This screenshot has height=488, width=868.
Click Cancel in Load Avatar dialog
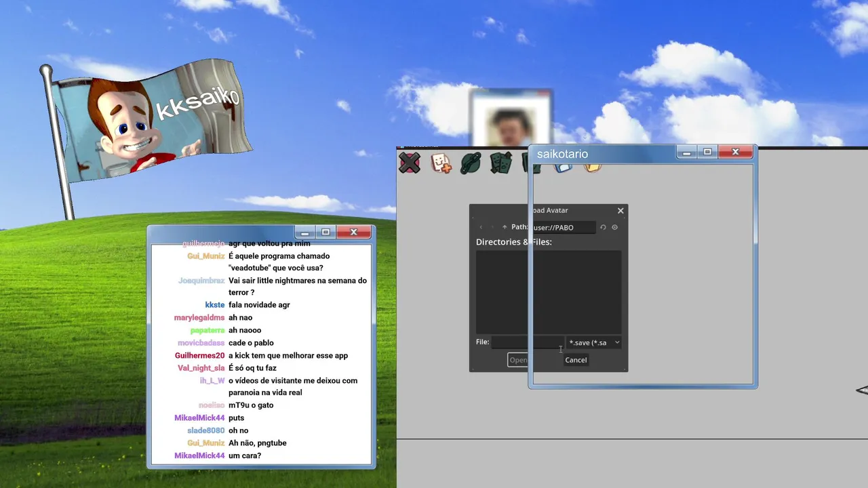pos(576,360)
